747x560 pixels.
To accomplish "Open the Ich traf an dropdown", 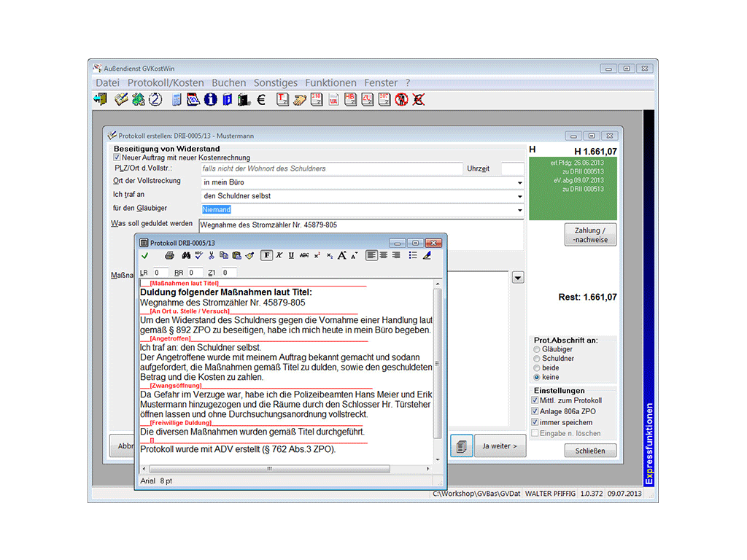I will [519, 196].
